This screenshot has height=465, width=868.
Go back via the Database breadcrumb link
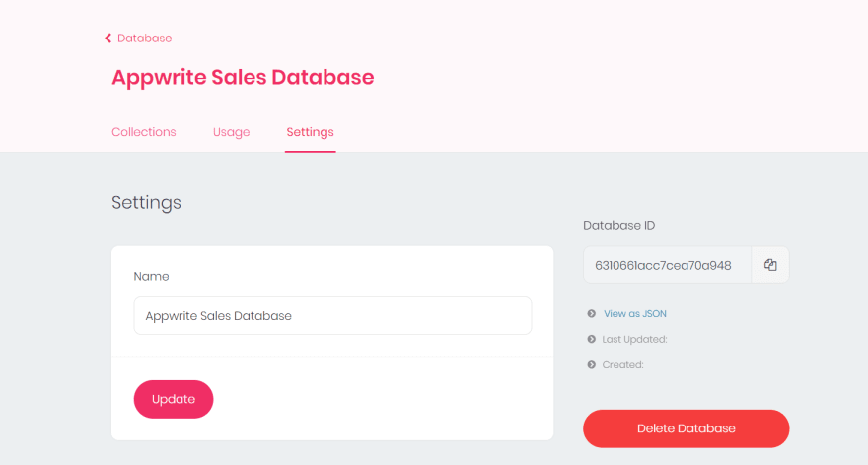(x=144, y=39)
